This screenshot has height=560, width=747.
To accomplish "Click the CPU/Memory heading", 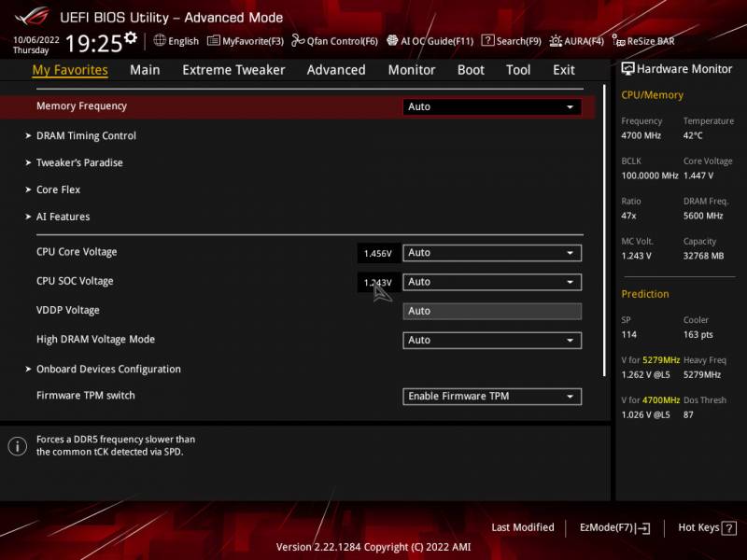I will 652,95.
